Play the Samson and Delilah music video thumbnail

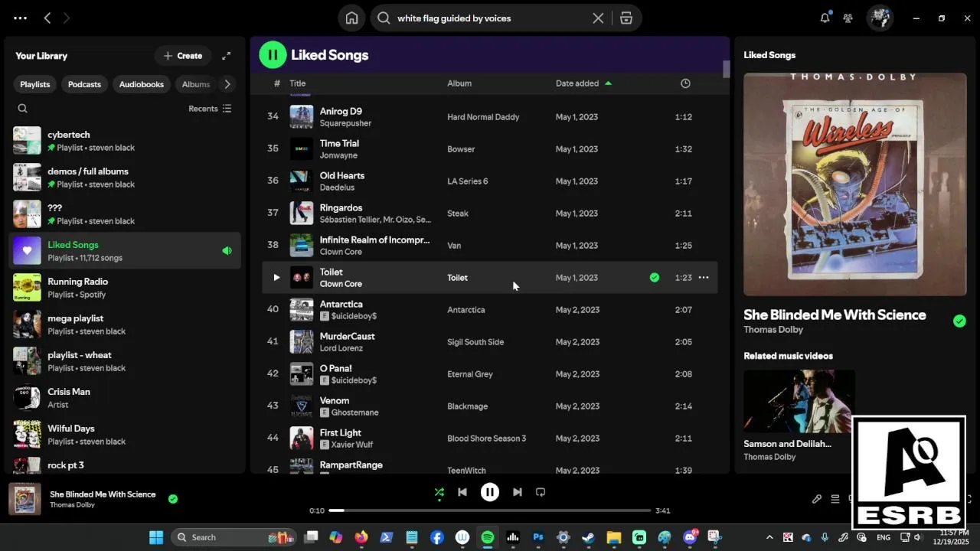point(799,402)
